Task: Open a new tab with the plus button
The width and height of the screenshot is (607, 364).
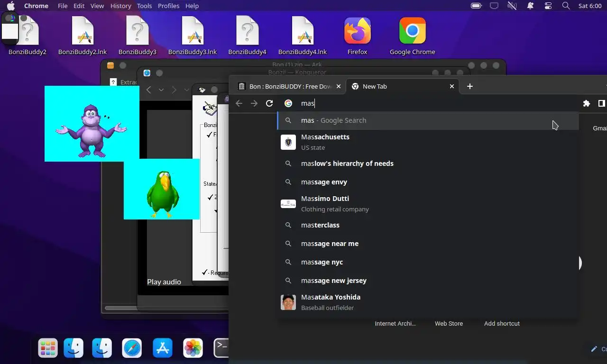Action: click(x=469, y=86)
